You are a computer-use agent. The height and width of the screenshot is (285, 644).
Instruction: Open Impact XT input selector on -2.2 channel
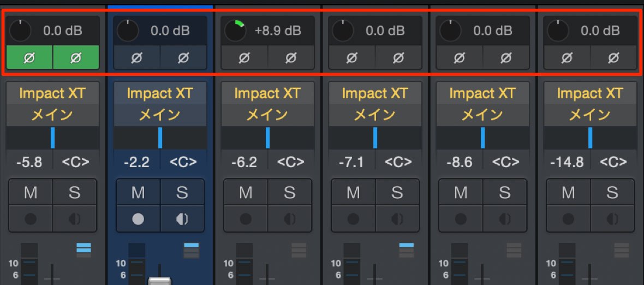click(x=160, y=93)
